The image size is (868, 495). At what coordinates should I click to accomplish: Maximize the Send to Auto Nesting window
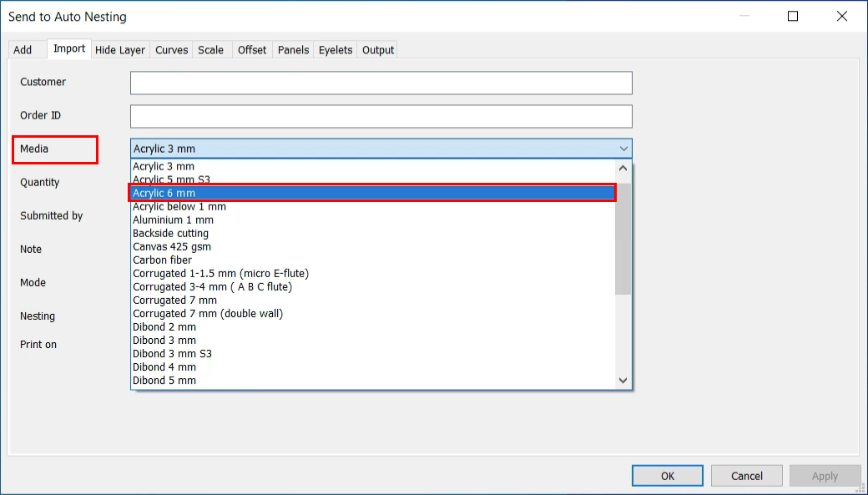click(x=793, y=17)
